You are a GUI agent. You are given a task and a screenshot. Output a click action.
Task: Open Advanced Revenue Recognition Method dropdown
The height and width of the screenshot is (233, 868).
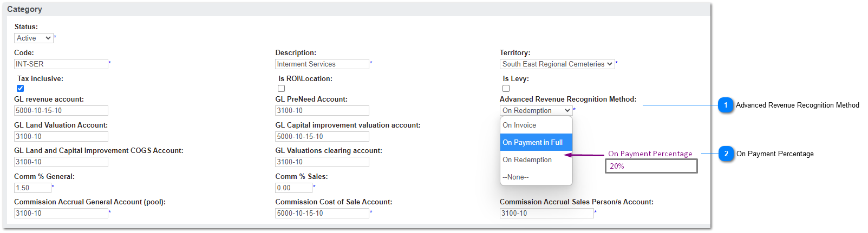tap(536, 110)
